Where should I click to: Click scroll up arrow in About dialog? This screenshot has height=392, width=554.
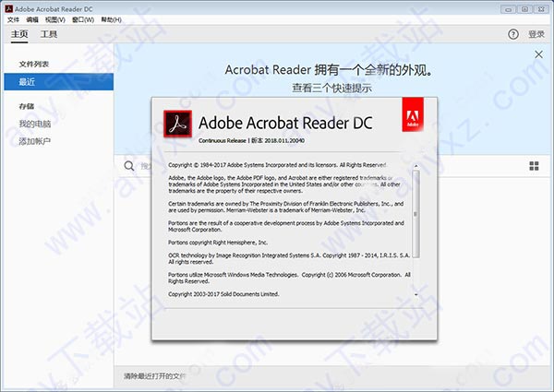[x=416, y=165]
